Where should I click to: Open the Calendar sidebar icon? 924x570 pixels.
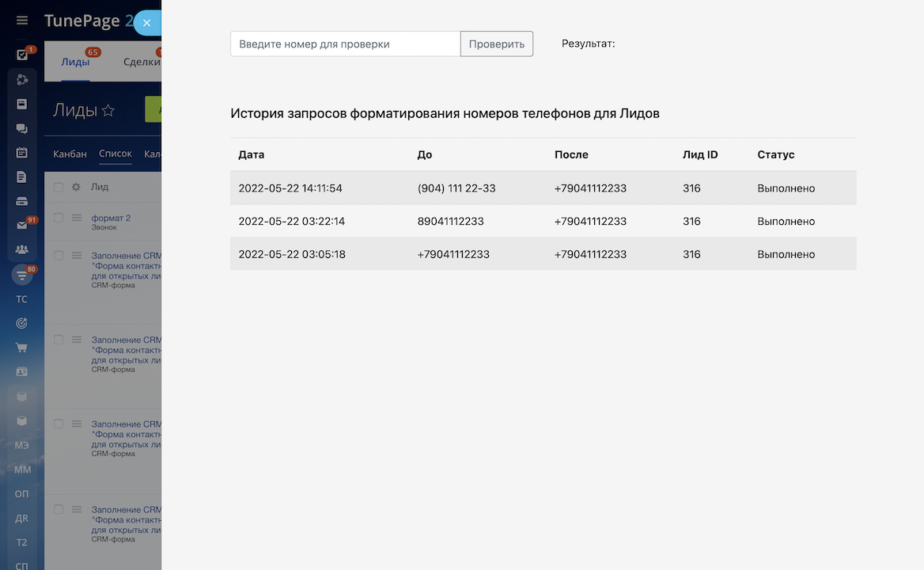[22, 153]
